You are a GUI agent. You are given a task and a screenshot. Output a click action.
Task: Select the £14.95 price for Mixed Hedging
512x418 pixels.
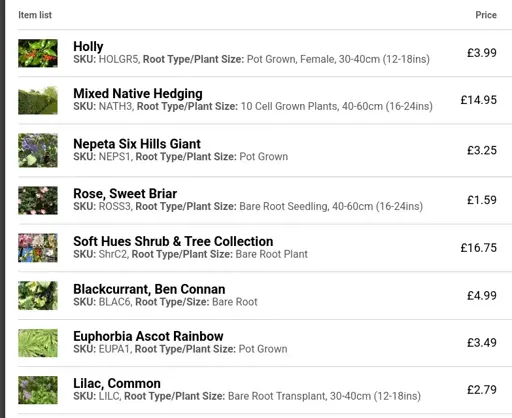coord(479,100)
